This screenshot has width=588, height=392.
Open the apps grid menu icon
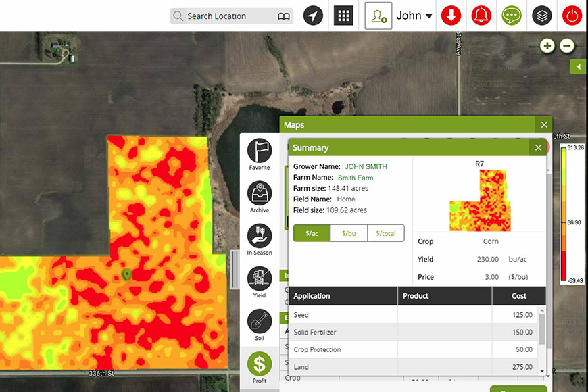click(344, 16)
